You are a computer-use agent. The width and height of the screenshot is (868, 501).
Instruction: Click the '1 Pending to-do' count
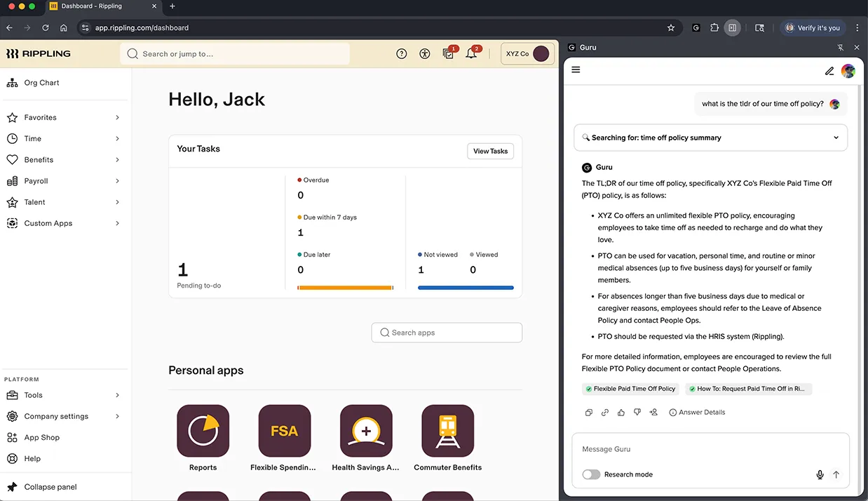(x=183, y=270)
